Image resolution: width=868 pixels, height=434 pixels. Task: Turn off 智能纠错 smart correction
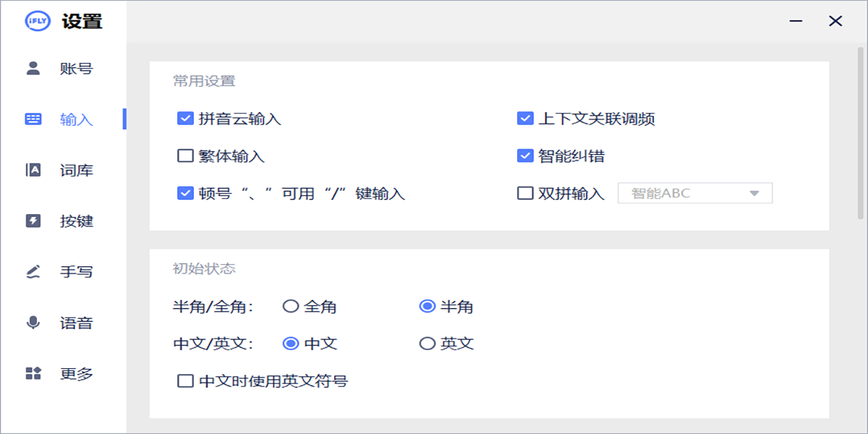(x=525, y=156)
